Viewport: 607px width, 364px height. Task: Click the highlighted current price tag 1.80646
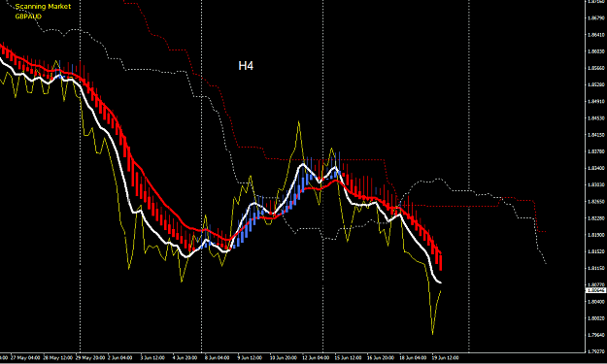pos(596,289)
